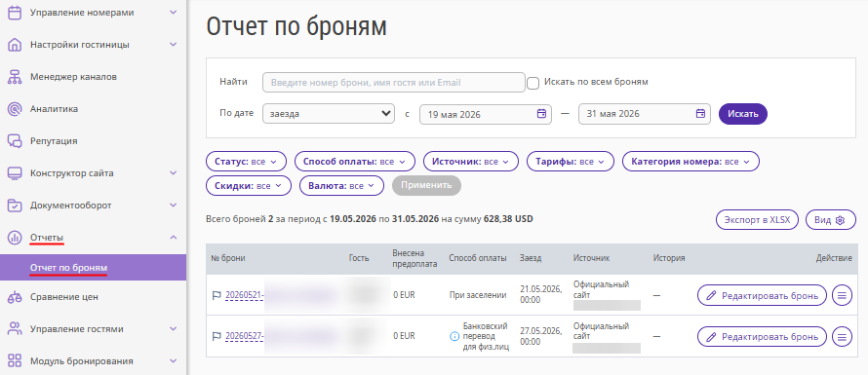The width and height of the screenshot is (868, 375).
Task: Click the Конструктор сайта monitor icon
Action: (x=15, y=173)
